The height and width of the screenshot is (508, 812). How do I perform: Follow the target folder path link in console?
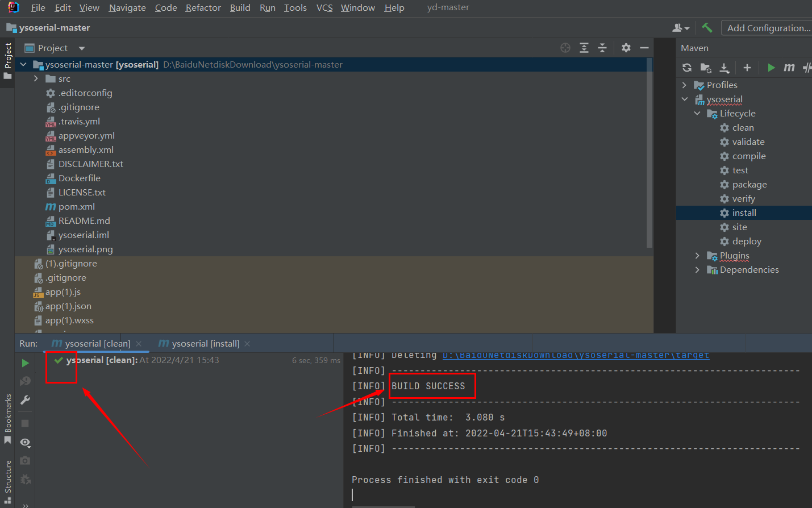576,355
